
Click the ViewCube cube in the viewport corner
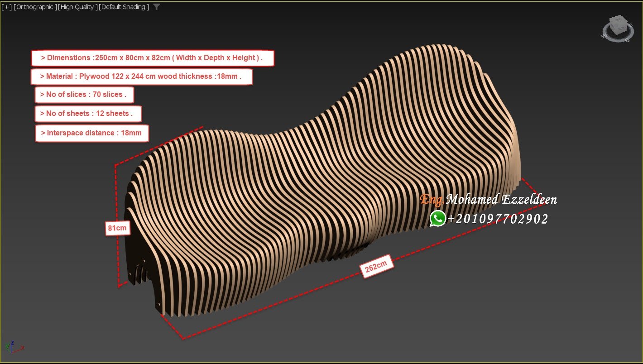click(619, 25)
